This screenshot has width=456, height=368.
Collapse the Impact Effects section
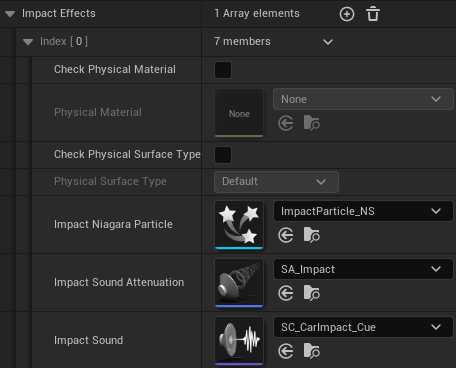tap(10, 14)
